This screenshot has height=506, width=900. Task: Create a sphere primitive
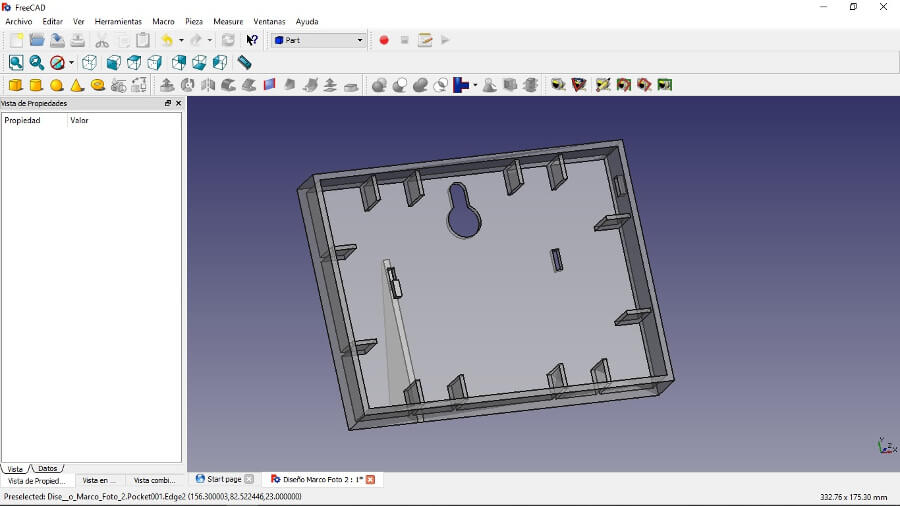[x=57, y=85]
